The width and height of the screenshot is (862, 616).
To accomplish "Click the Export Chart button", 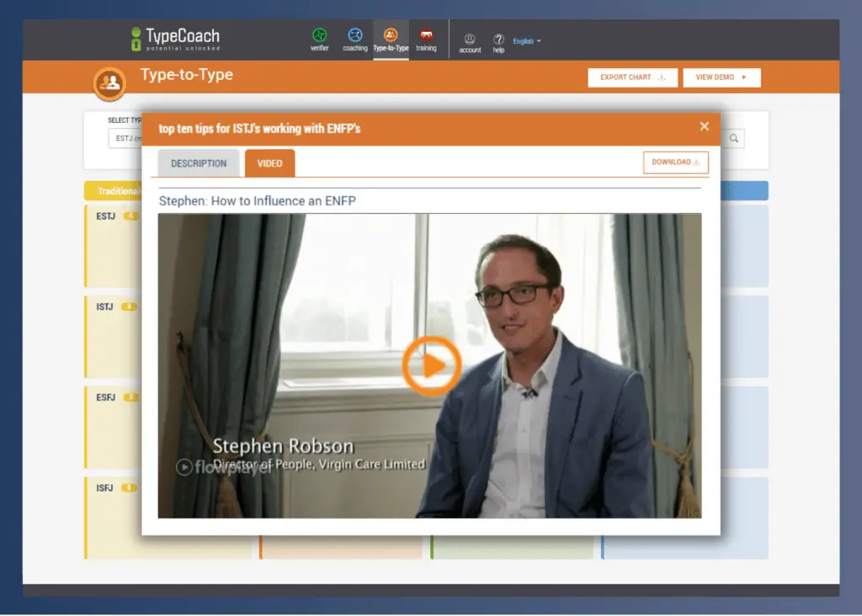I will pos(632,77).
